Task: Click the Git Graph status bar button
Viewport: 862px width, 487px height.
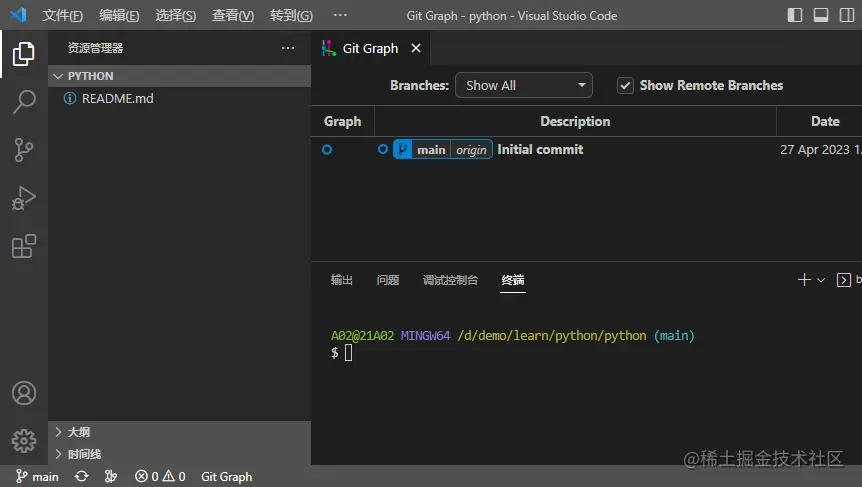Action: point(226,477)
